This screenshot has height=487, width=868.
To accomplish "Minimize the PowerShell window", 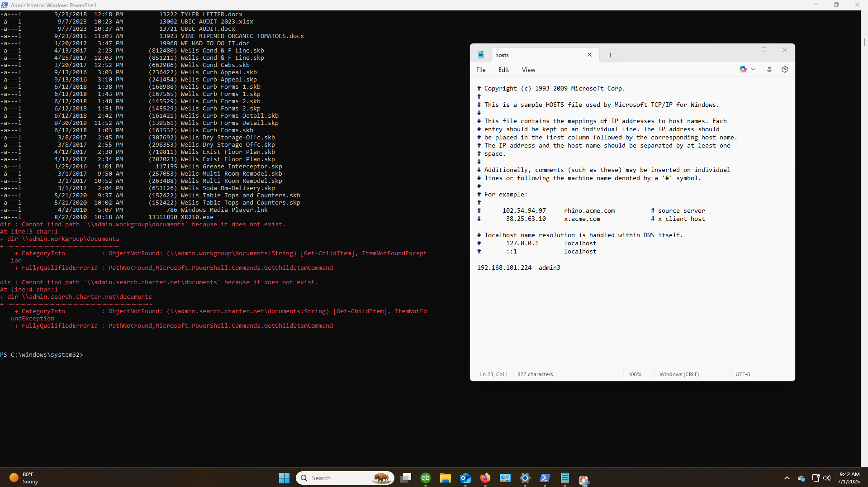I will tap(816, 5).
